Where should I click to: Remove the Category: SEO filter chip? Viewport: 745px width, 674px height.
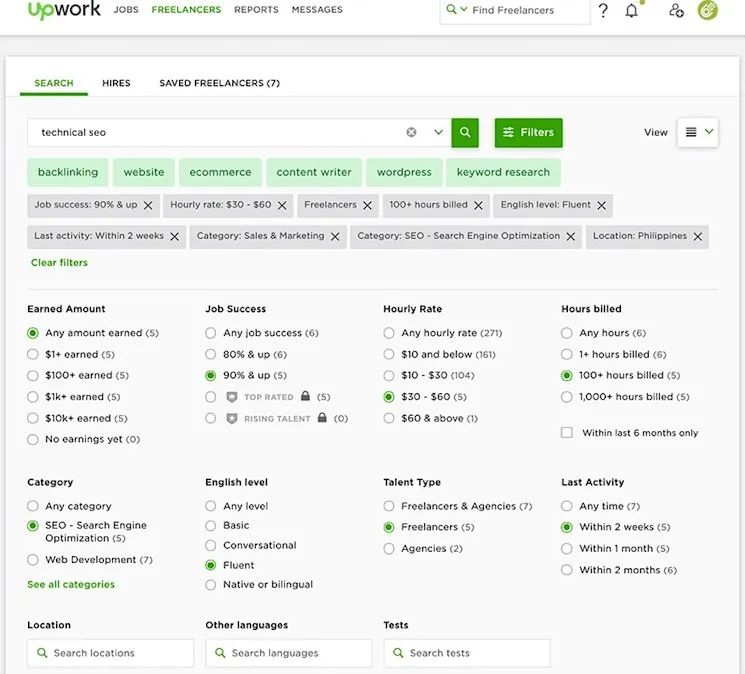pyautogui.click(x=571, y=237)
